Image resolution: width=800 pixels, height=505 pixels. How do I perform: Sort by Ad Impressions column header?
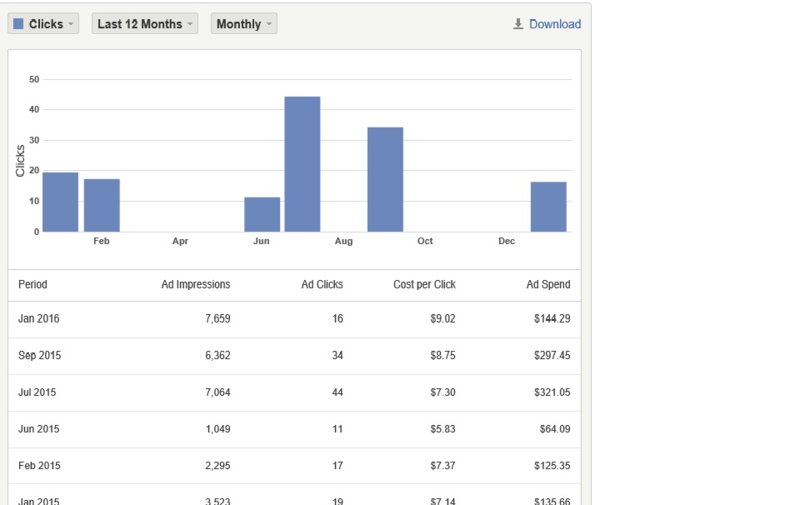(x=195, y=285)
